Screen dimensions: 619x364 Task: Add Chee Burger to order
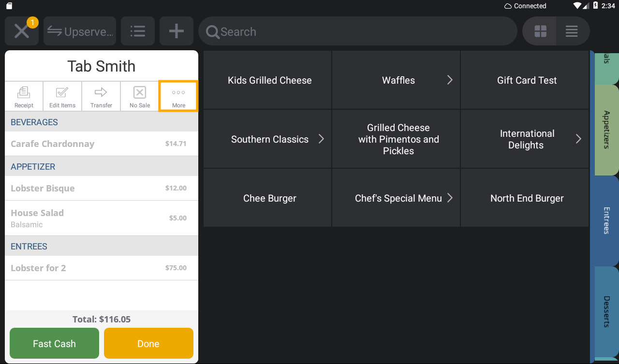267,198
